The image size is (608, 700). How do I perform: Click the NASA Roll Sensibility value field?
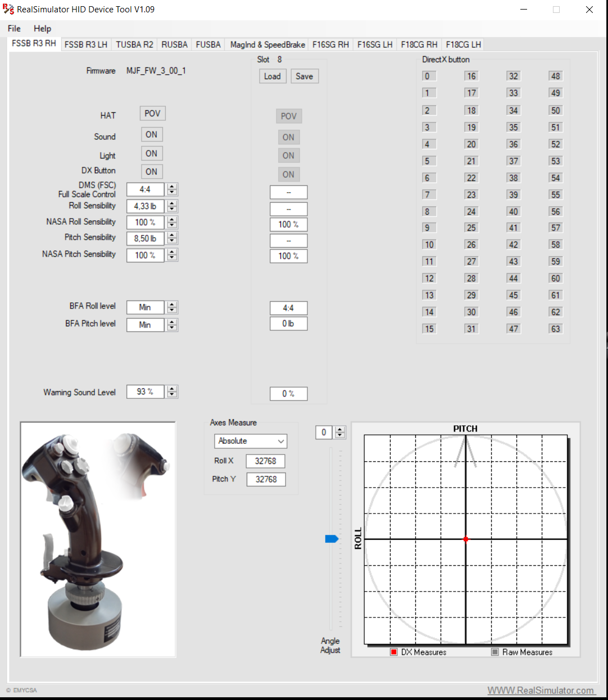coord(146,222)
